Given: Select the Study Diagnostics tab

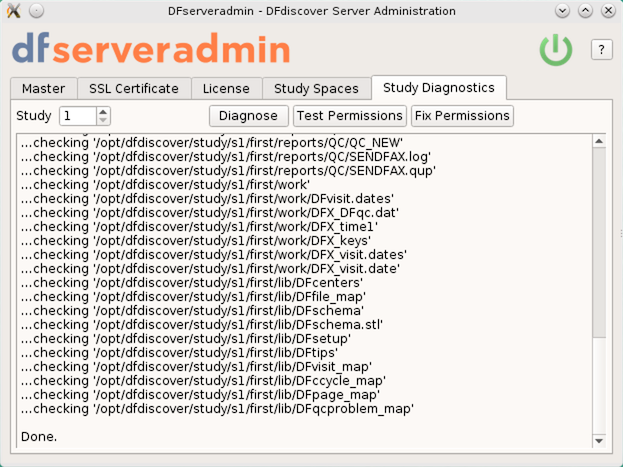Looking at the screenshot, I should [x=439, y=87].
